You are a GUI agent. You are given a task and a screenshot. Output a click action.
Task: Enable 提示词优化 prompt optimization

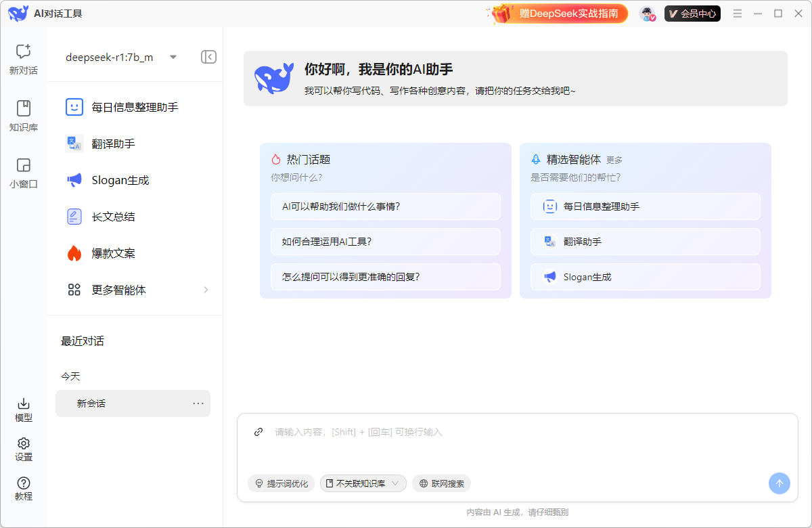coord(281,483)
